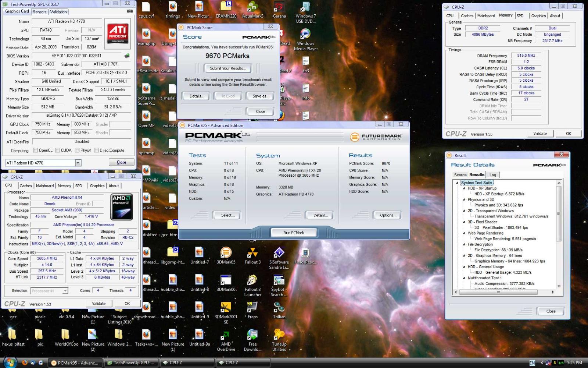This screenshot has width=588, height=368.
Task: Switch to Scores tab in Result window
Action: (460, 175)
